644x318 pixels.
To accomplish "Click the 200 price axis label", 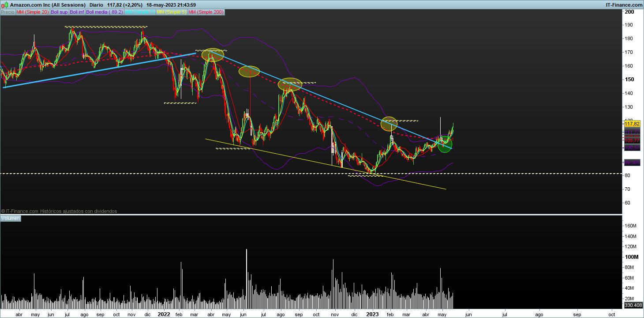I will coord(629,11).
